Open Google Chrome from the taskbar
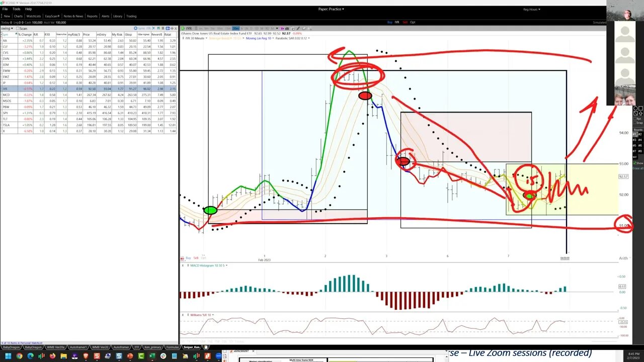 pyautogui.click(x=20, y=356)
